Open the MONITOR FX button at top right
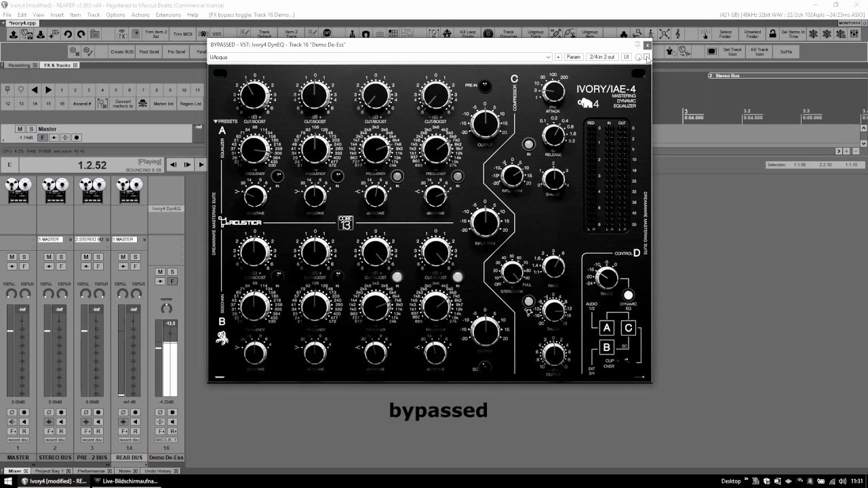Viewport: 868px width, 488px height. (x=849, y=23)
